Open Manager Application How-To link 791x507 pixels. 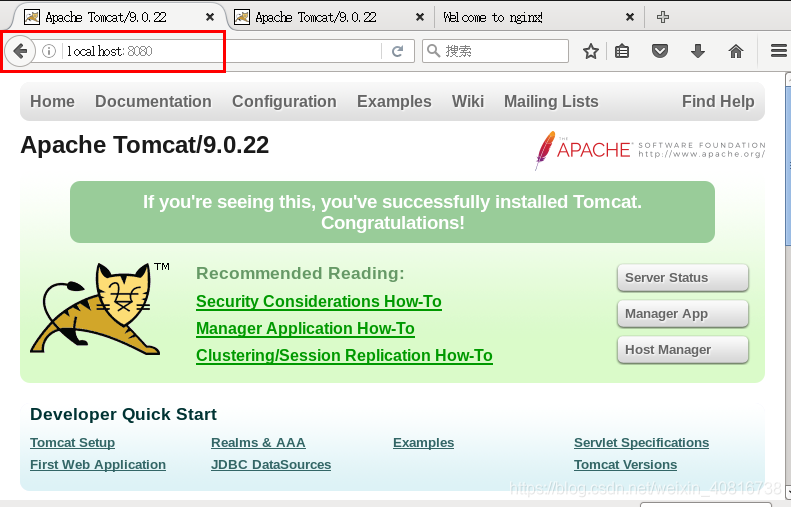(305, 329)
